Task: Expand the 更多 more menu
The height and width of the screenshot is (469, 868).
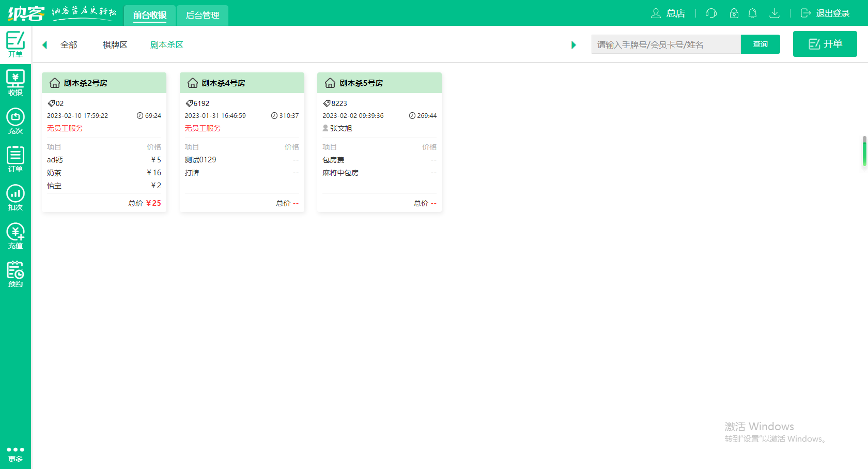Action: [16, 454]
